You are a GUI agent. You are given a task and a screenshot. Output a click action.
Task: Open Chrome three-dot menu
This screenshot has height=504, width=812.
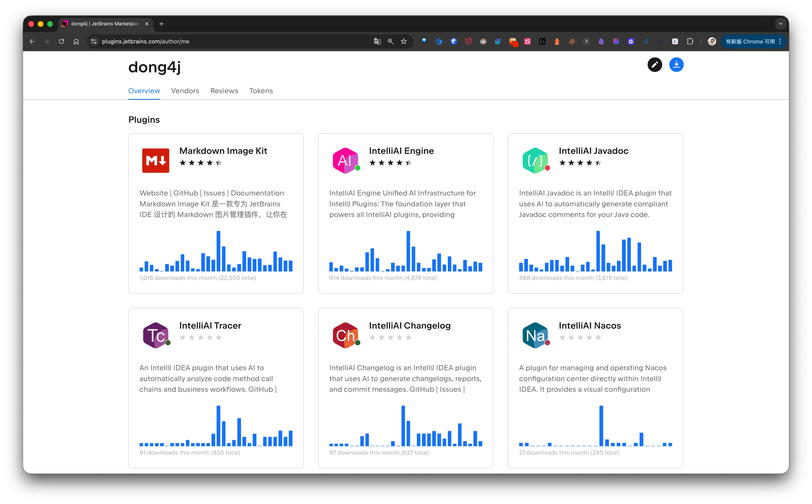click(780, 41)
